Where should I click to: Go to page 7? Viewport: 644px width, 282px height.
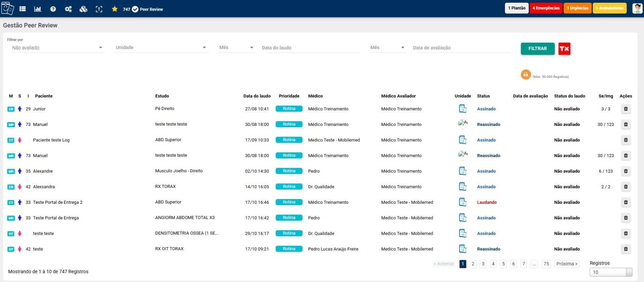[523, 264]
